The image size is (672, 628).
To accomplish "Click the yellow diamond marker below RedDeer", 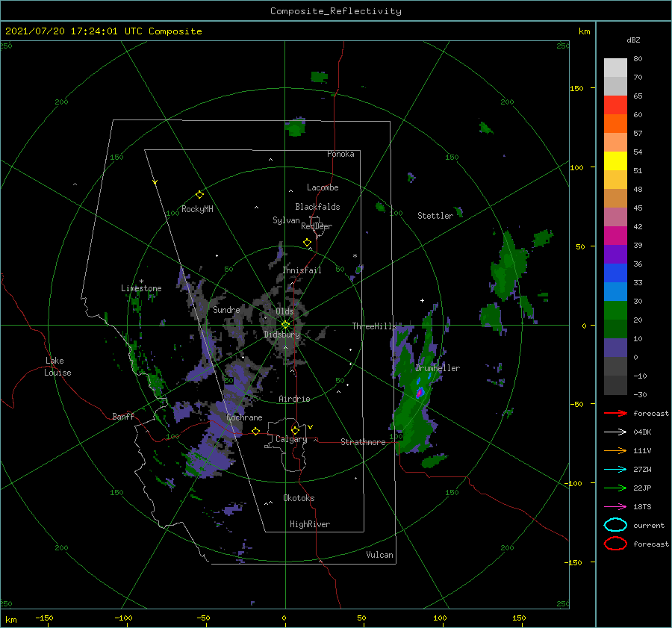I will (307, 243).
